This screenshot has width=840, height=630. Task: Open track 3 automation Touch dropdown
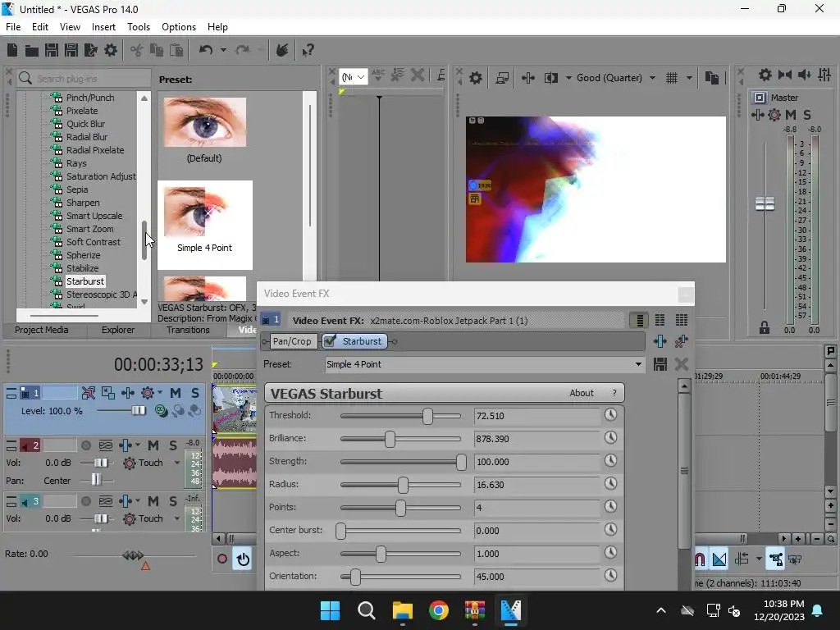tap(177, 518)
